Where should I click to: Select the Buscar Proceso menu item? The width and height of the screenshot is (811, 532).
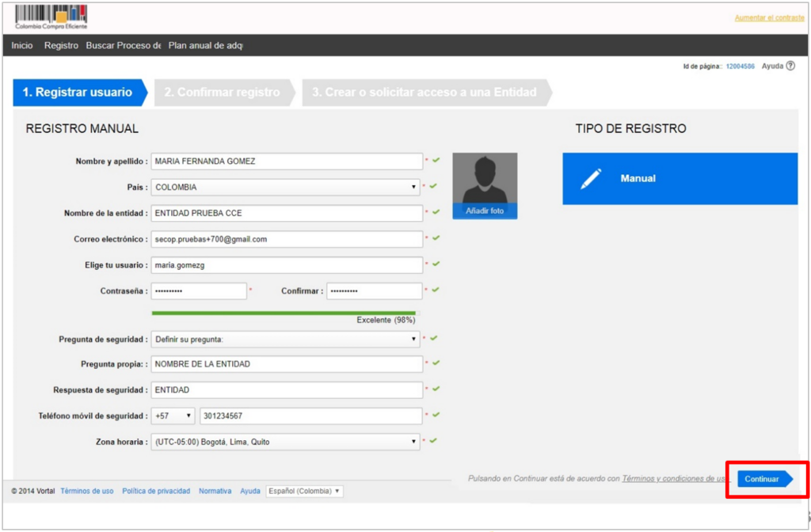click(124, 46)
